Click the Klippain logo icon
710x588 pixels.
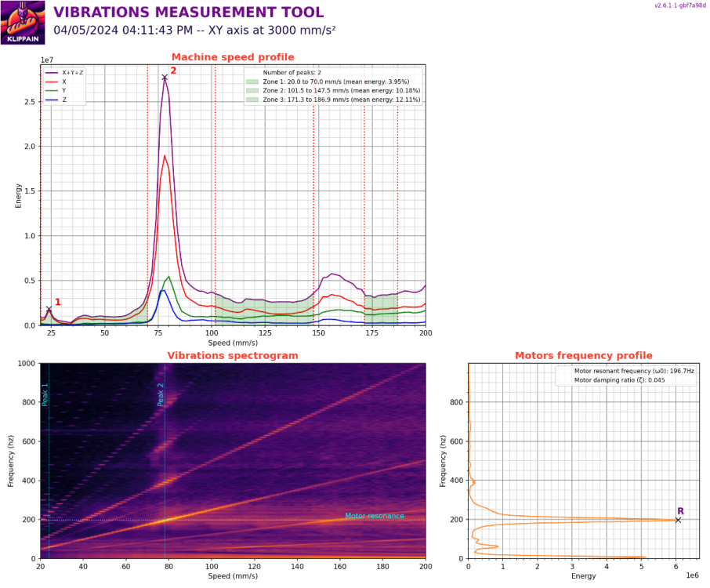tap(23, 22)
